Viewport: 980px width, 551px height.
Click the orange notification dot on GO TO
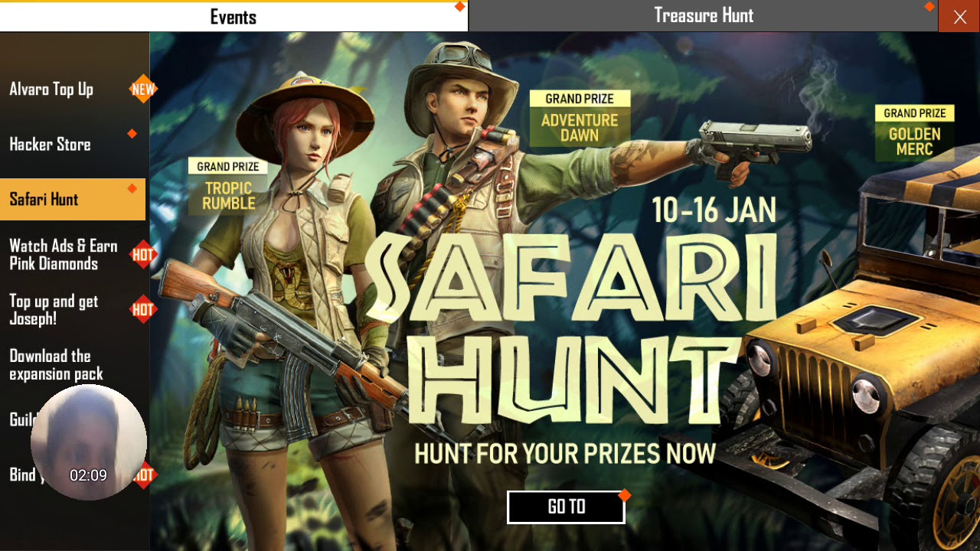(x=625, y=495)
